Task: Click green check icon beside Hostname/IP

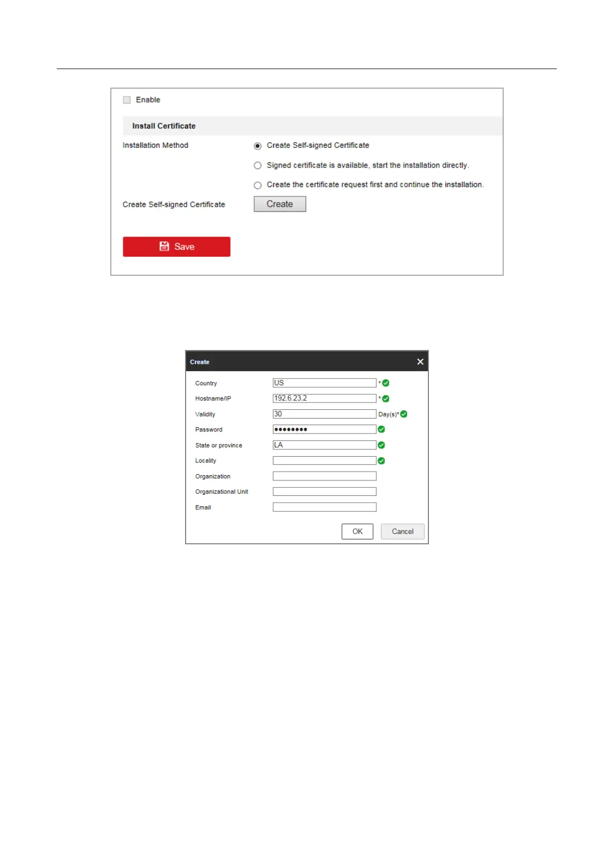Action: point(386,398)
